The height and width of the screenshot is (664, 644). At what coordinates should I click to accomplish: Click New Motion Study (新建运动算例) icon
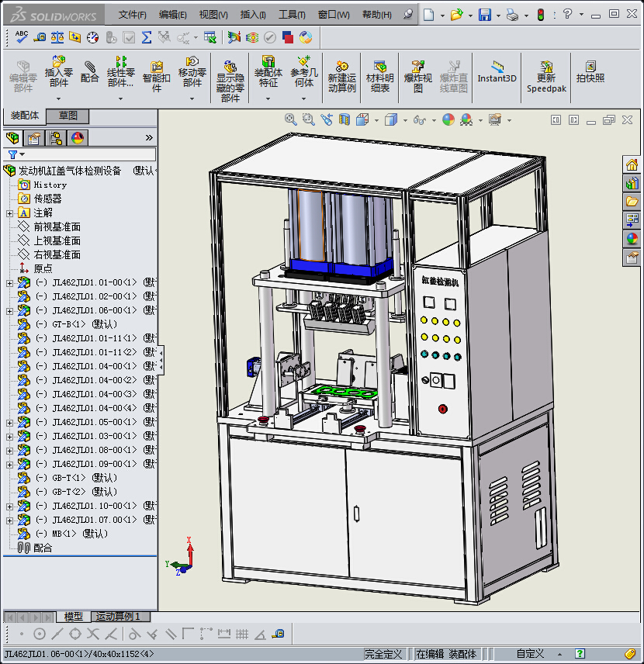click(x=342, y=73)
